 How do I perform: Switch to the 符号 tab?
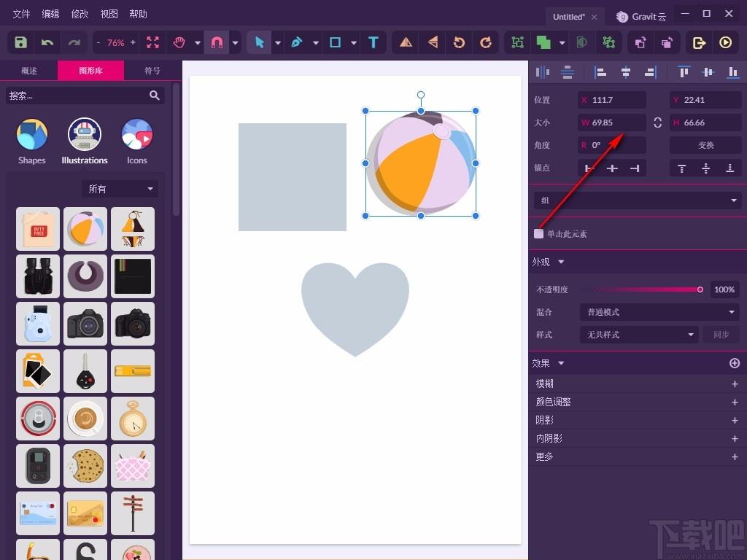pos(152,71)
